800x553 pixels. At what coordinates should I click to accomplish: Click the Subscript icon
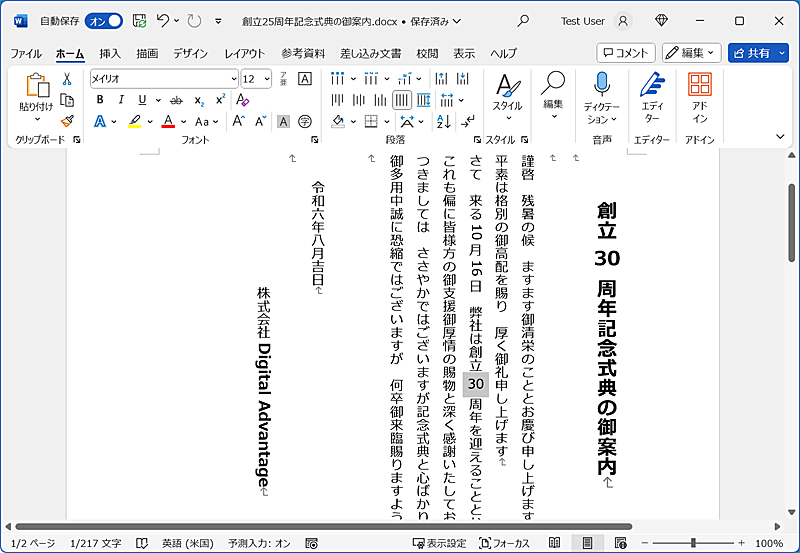point(199,99)
